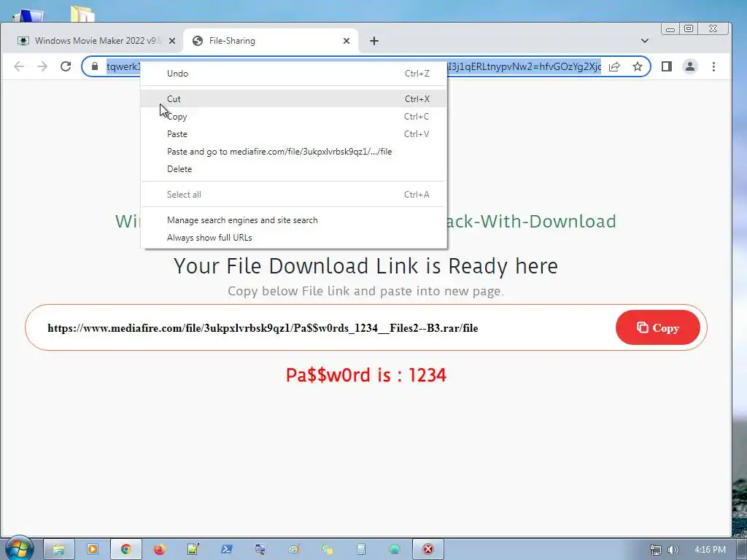Click Your File Download Link is Ready heading
The image size is (747, 560).
[366, 265]
